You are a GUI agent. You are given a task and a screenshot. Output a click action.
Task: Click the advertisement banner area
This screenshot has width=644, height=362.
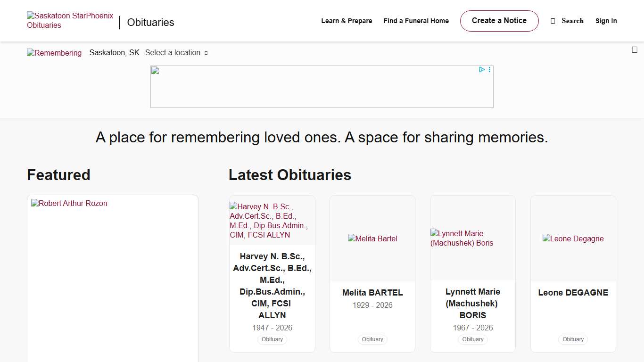[322, 86]
